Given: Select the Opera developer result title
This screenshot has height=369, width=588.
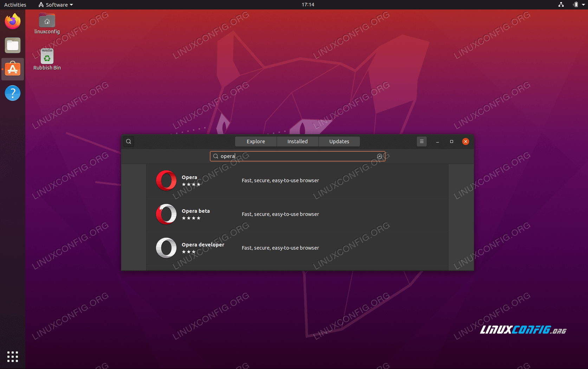Looking at the screenshot, I should 203,245.
